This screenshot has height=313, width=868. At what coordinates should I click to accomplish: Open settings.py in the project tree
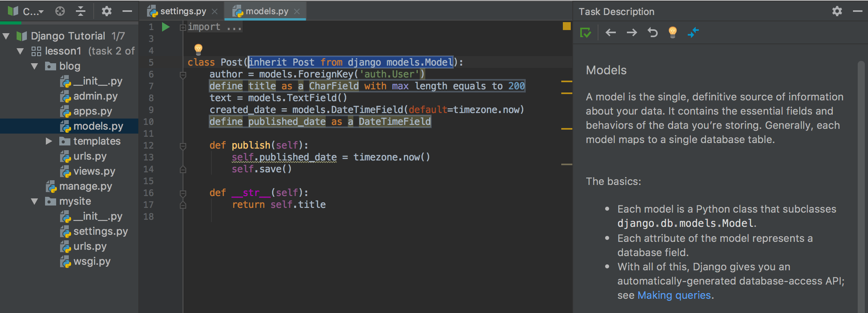tap(94, 232)
